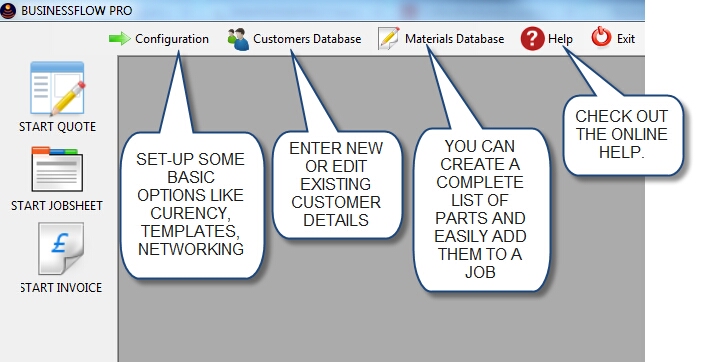The width and height of the screenshot is (720, 362).
Task: Select the START QUOTE label
Action: point(57,127)
